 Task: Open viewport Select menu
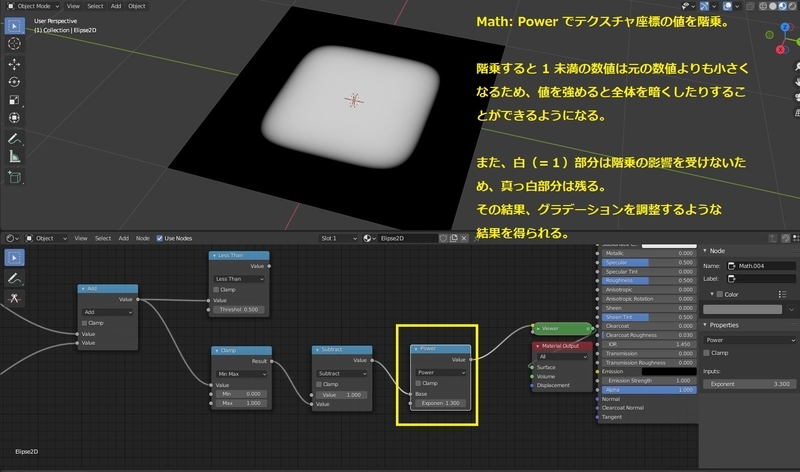coord(95,6)
